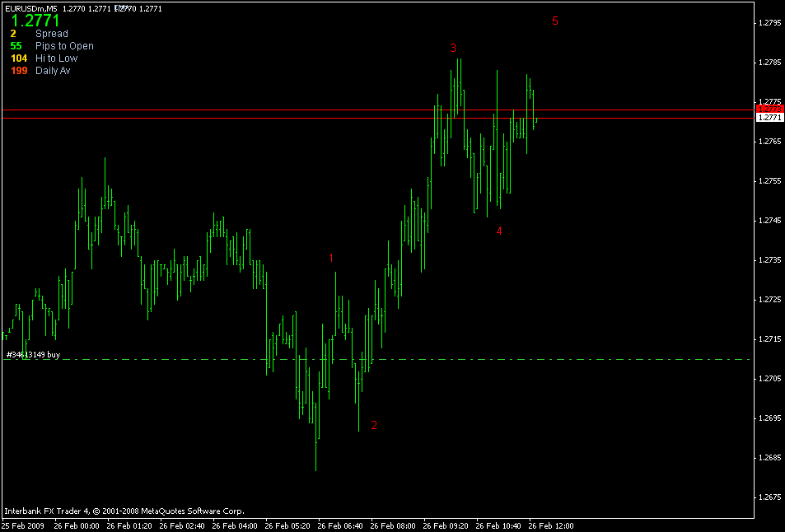Select the 25 Feb 2009 date label
The width and height of the screenshot is (785, 532).
pos(25,524)
